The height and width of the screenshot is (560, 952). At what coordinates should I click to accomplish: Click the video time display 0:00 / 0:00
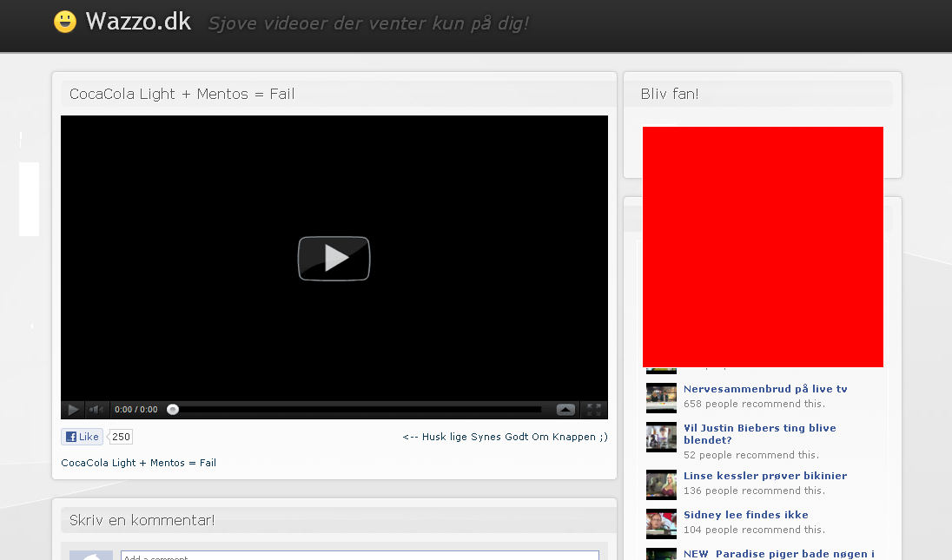pos(136,410)
